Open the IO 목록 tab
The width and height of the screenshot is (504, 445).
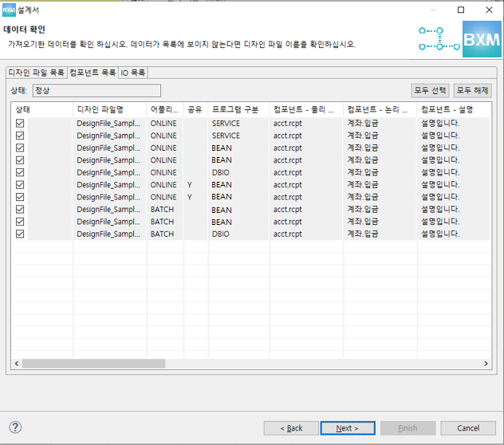pyautogui.click(x=132, y=73)
